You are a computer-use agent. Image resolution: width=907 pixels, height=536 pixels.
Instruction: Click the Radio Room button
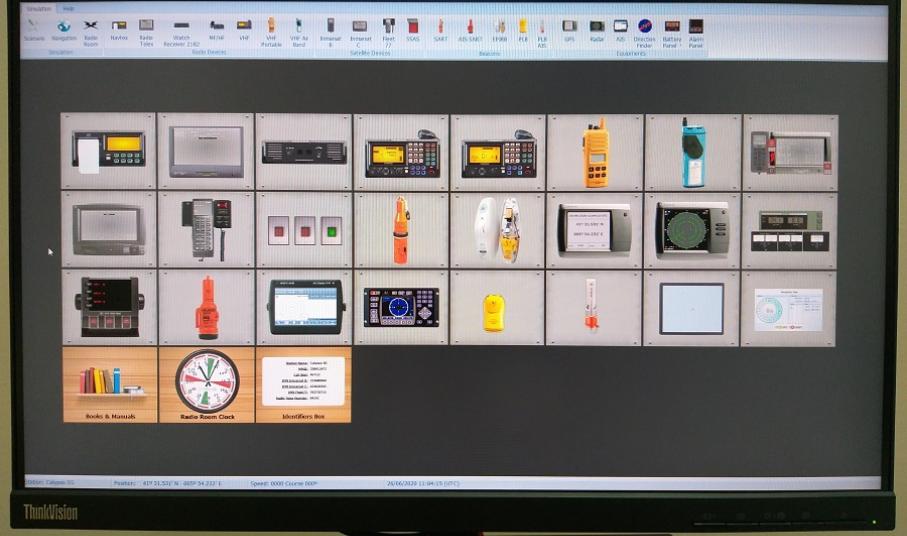[91, 29]
